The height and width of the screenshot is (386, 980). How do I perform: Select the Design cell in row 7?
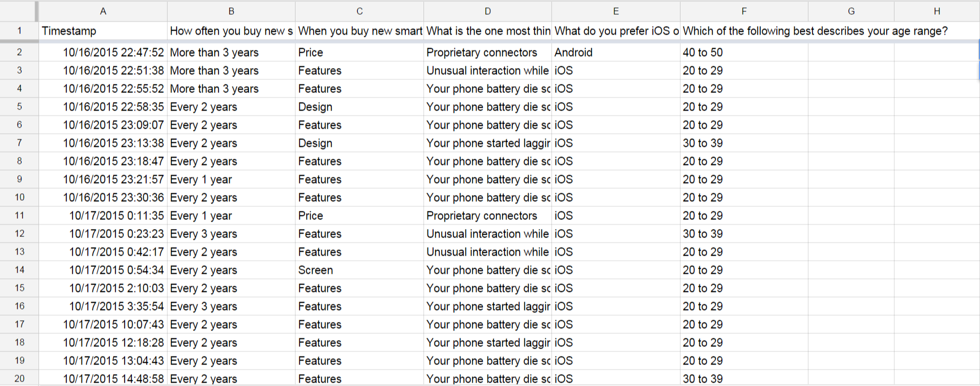coord(360,143)
